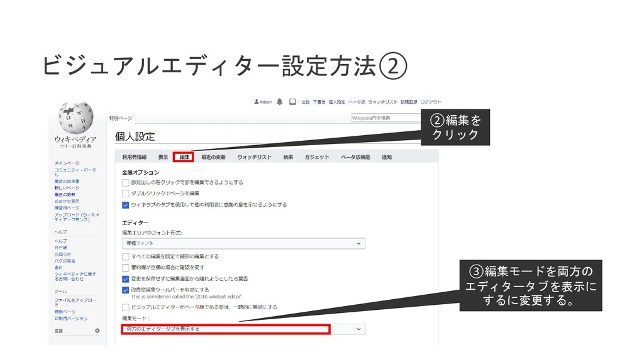Click 印刷用バージョン sidebar link
644x362 pixels.
tap(71, 318)
